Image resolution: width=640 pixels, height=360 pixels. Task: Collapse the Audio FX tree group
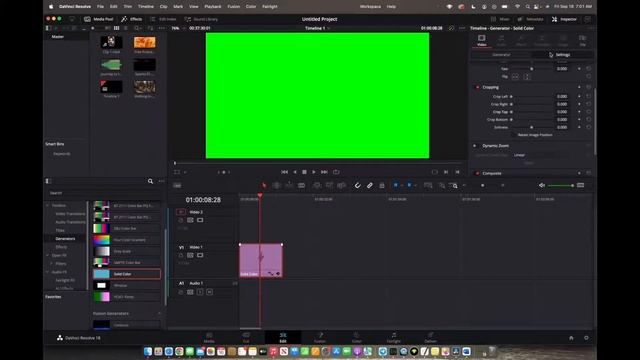pyautogui.click(x=47, y=272)
